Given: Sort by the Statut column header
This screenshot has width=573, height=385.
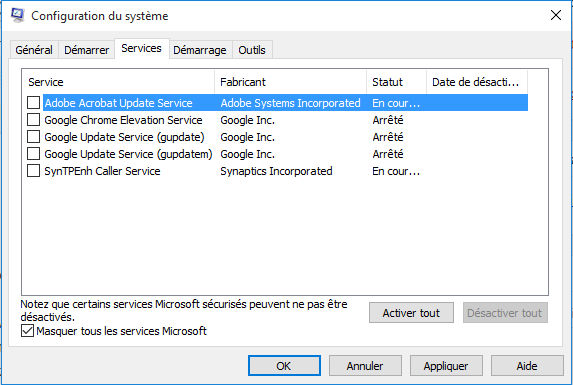Looking at the screenshot, I should coord(396,82).
